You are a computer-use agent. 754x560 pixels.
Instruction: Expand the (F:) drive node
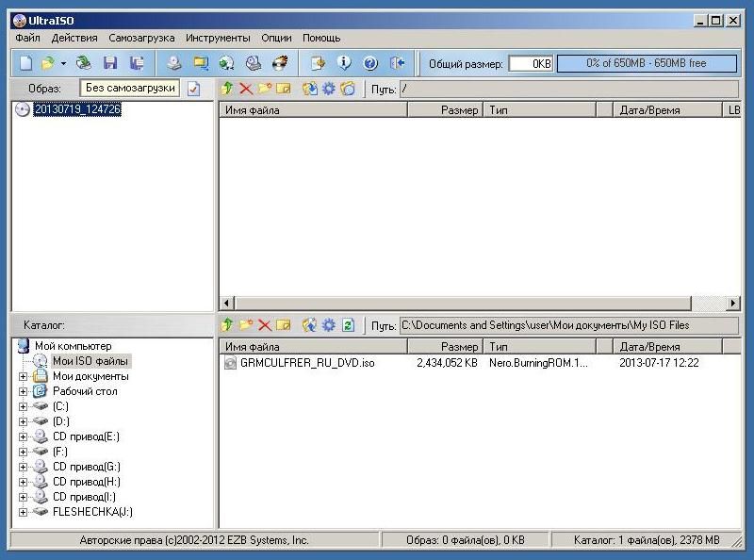click(x=23, y=452)
